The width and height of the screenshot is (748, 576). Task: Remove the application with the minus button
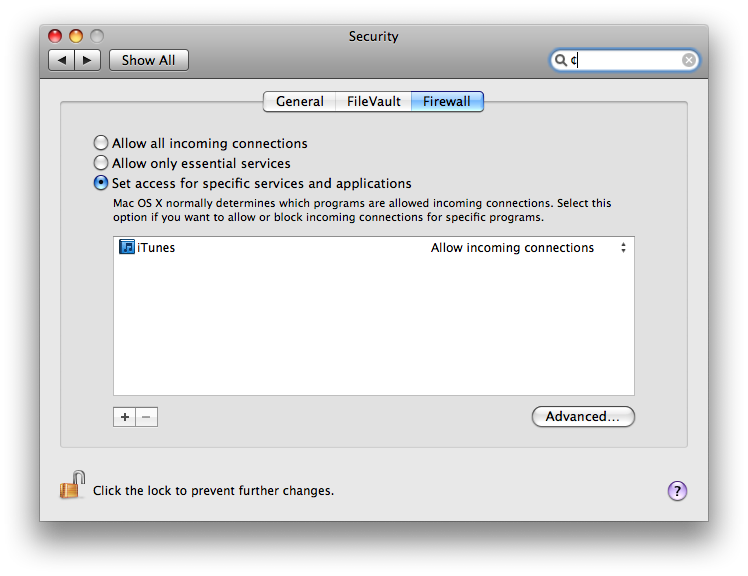click(146, 417)
